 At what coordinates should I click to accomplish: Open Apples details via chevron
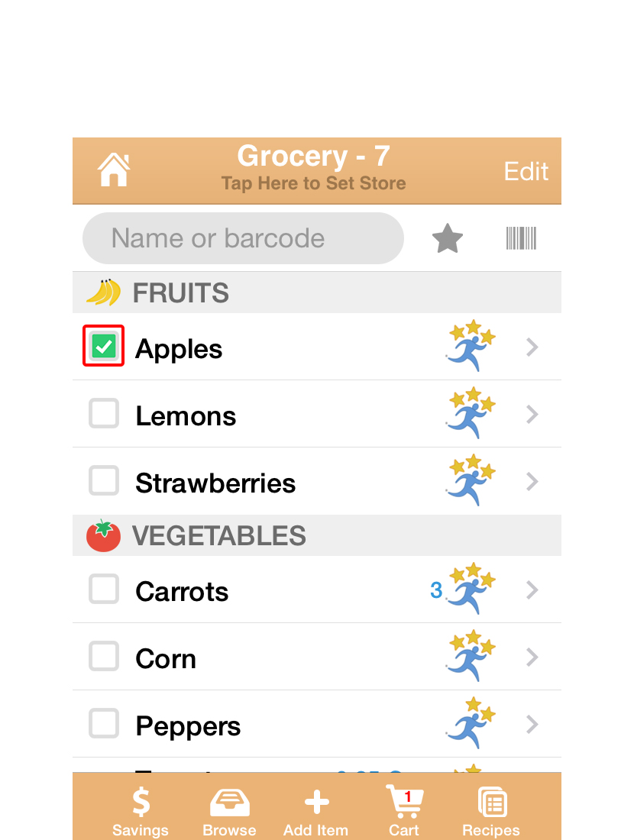click(x=532, y=347)
